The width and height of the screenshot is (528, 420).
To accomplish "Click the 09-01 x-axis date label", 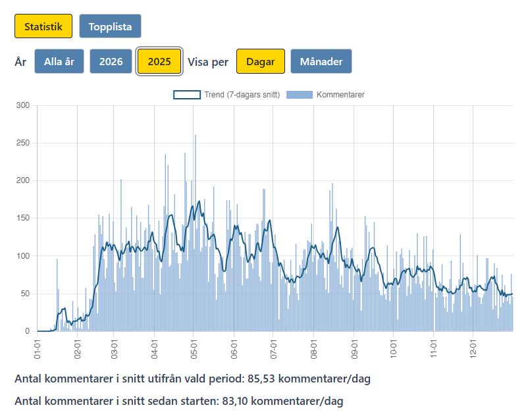I will (354, 347).
